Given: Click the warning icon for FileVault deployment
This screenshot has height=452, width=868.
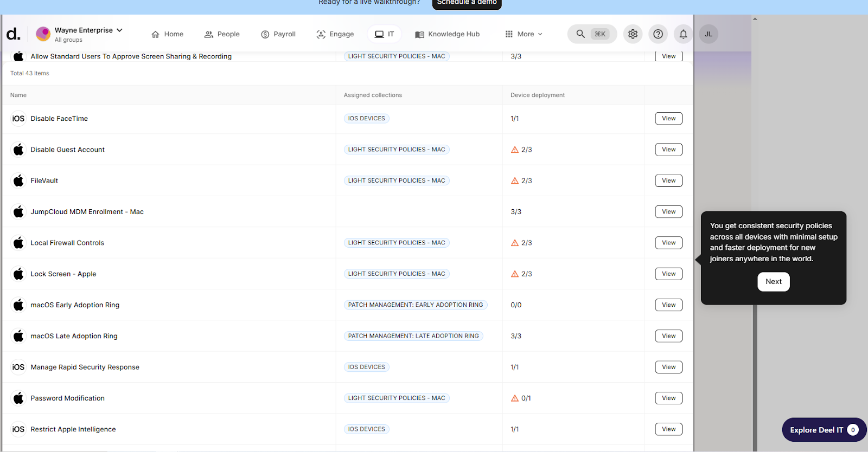Looking at the screenshot, I should (x=515, y=181).
